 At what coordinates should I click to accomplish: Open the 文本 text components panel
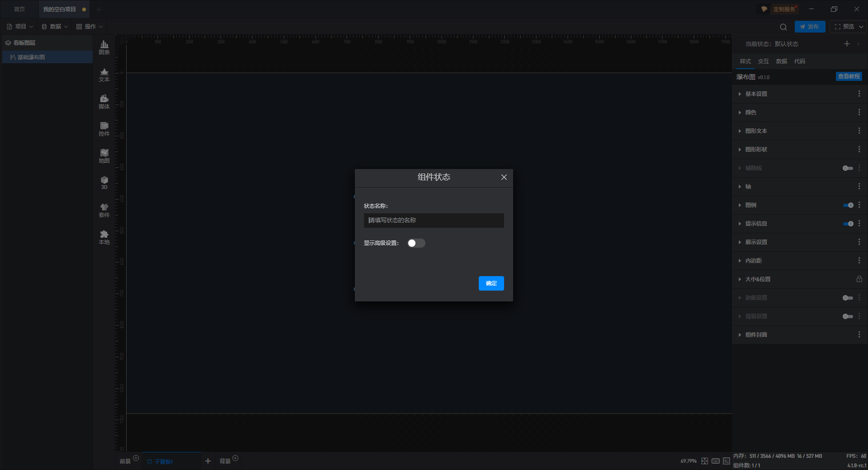[104, 75]
